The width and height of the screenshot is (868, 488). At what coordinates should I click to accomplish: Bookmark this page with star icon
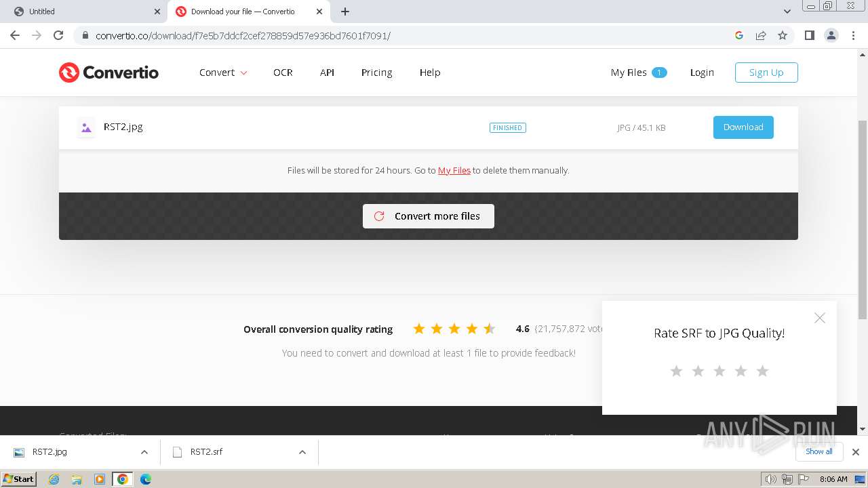click(783, 35)
